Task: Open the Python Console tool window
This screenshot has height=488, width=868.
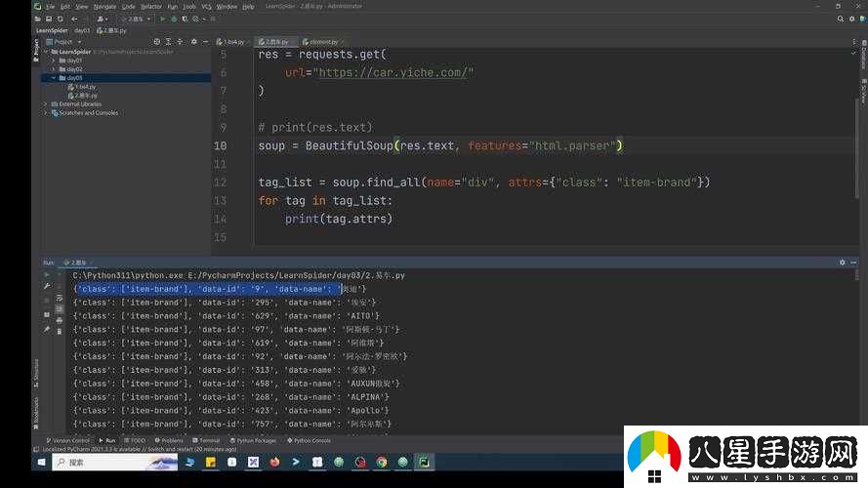Action: click(310, 440)
